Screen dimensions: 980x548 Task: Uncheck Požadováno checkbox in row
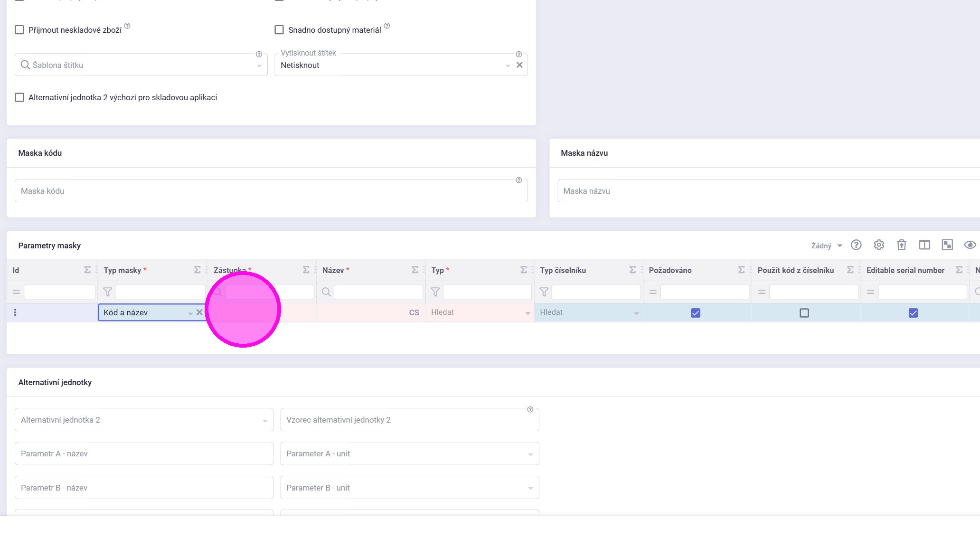695,313
